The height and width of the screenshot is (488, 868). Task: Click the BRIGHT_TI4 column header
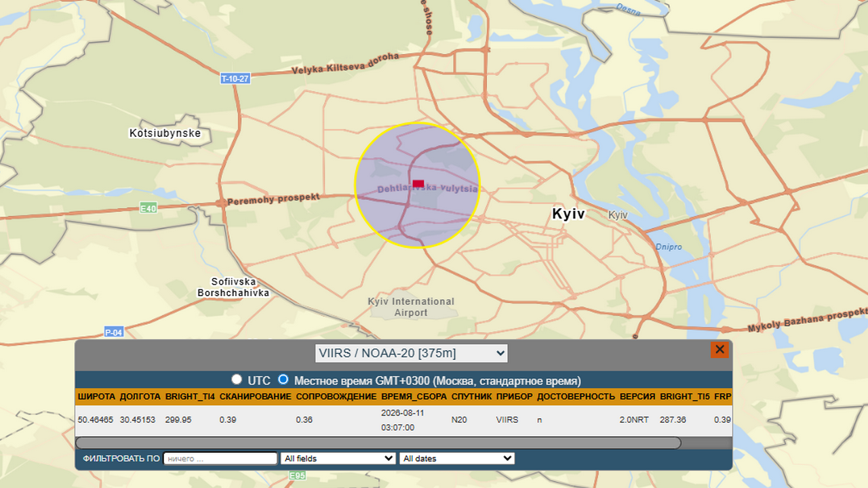click(190, 396)
